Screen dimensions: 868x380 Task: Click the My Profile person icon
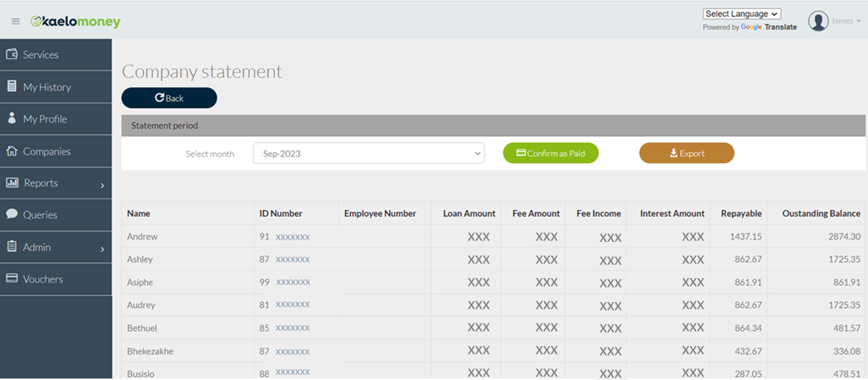point(12,118)
